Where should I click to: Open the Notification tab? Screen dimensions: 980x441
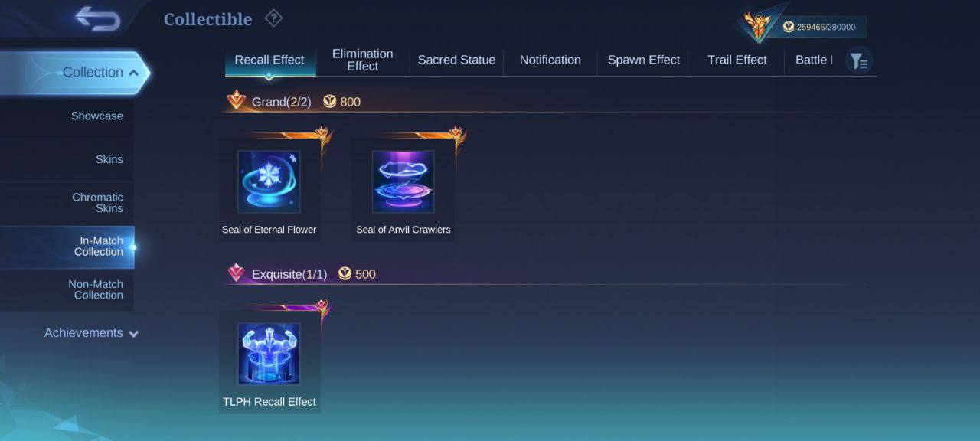[550, 60]
